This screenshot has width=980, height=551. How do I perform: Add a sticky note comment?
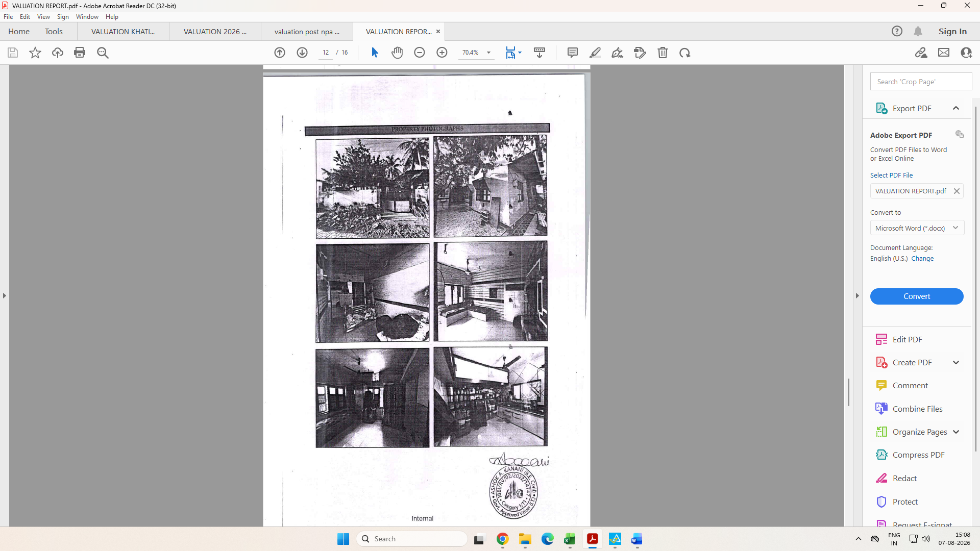pos(573,53)
